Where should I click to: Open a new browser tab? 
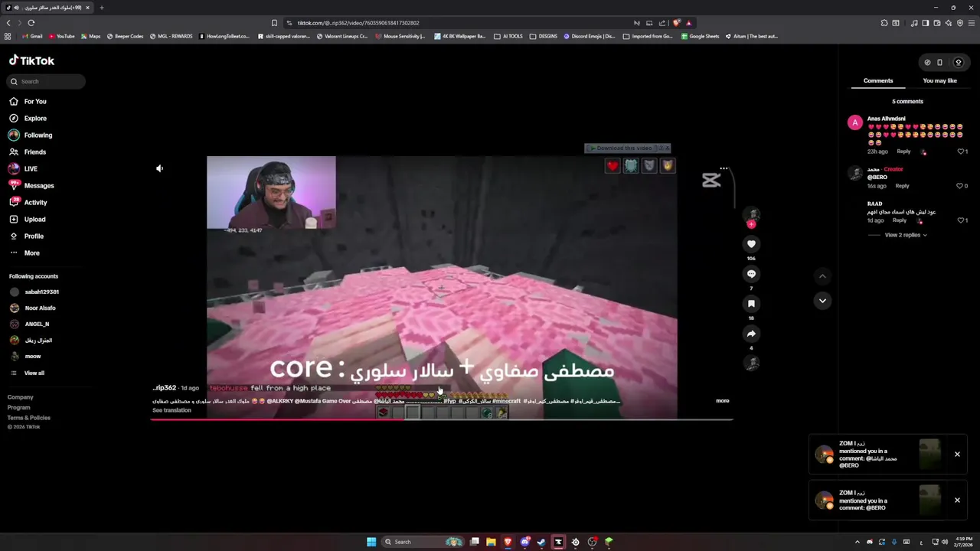pyautogui.click(x=101, y=8)
